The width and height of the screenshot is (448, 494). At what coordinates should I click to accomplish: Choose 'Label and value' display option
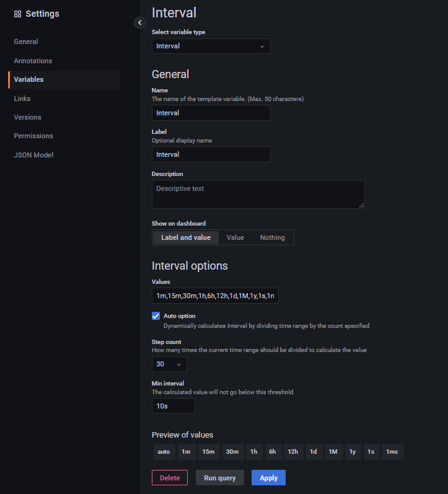click(186, 237)
